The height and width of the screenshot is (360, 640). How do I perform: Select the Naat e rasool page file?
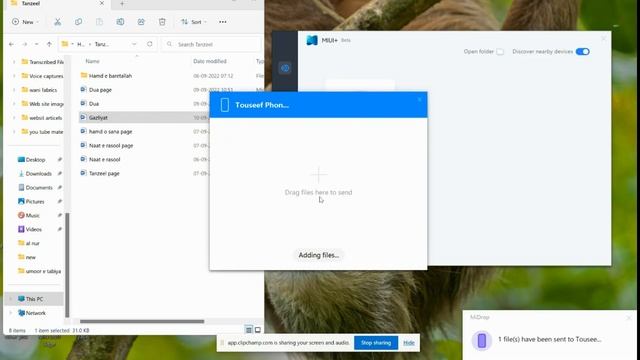pyautogui.click(x=111, y=145)
